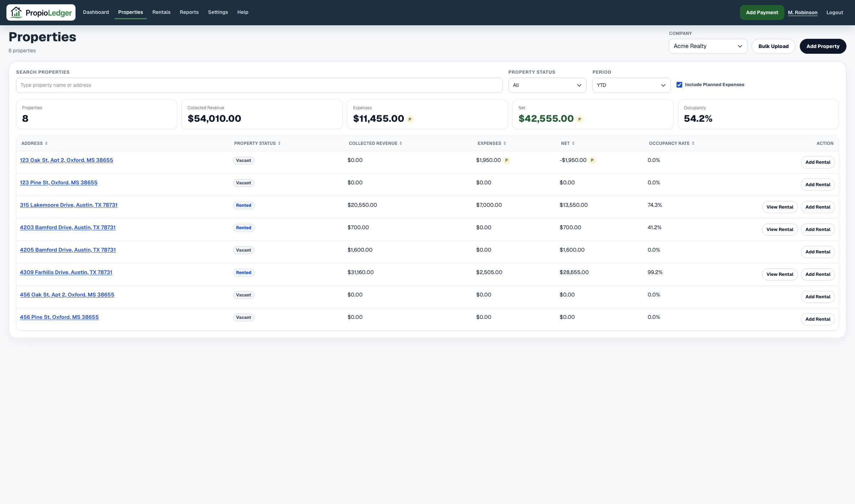Click the 54.2% Occupancy summary value
The width and height of the screenshot is (855, 504).
click(x=698, y=119)
